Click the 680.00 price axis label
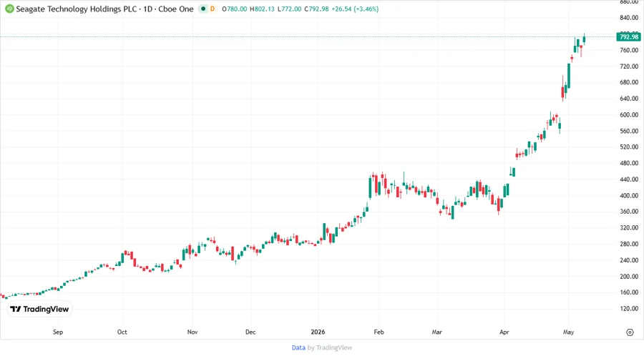Viewport: 644px width, 356px height. coord(629,82)
